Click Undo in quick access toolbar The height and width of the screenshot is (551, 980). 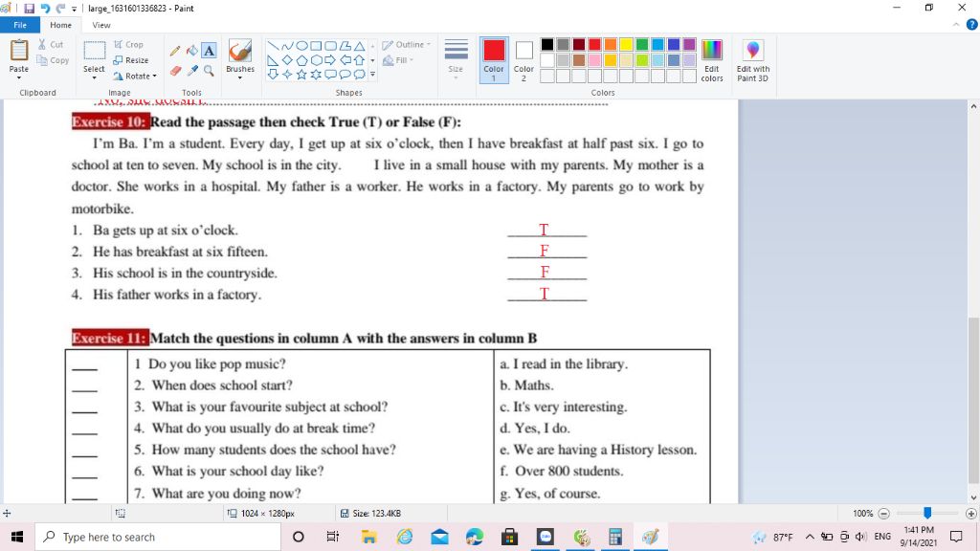[45, 8]
